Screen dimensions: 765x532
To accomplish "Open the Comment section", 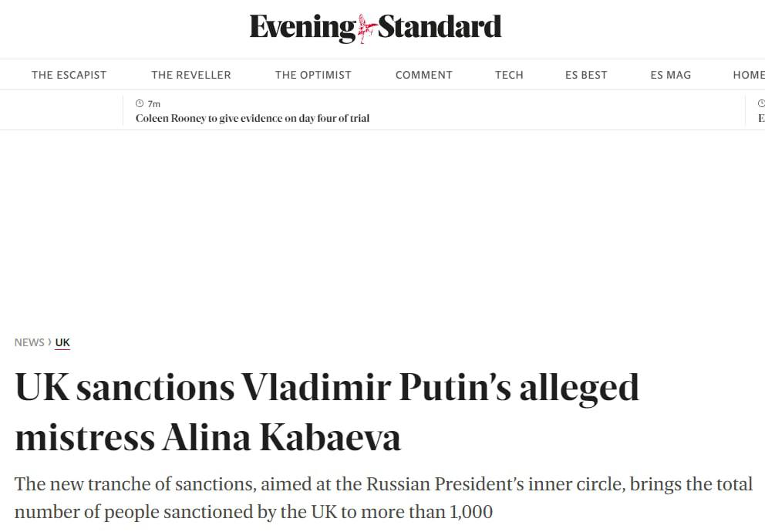I will pyautogui.click(x=423, y=75).
